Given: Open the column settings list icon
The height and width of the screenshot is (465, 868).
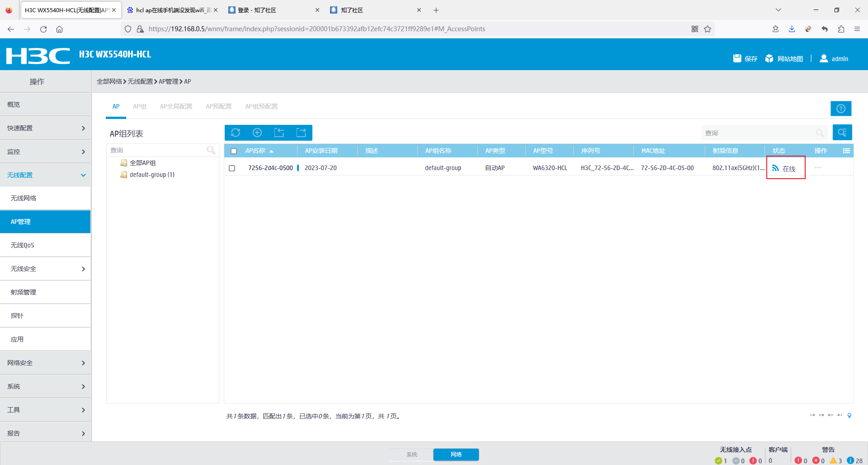Looking at the screenshot, I should [x=846, y=151].
